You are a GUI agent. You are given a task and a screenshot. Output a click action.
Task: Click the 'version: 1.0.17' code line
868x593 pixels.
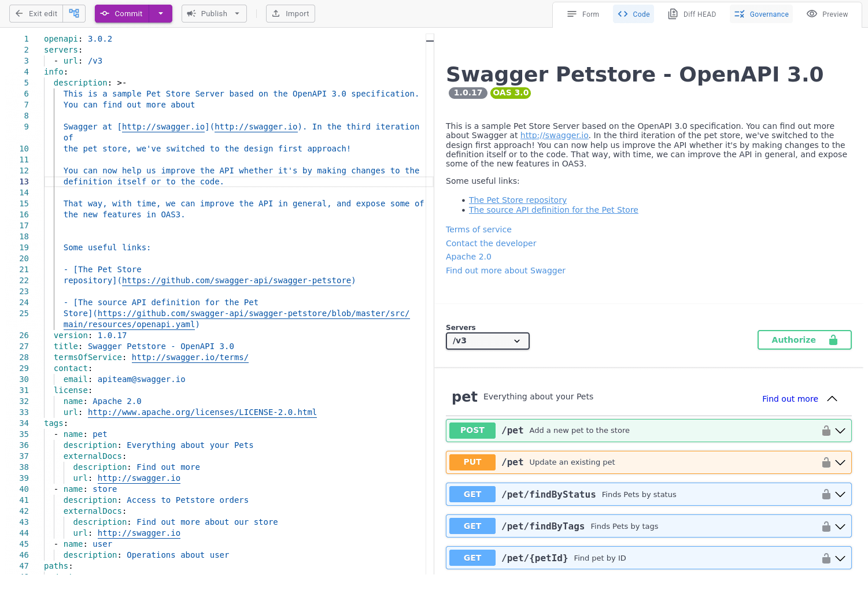tap(90, 335)
